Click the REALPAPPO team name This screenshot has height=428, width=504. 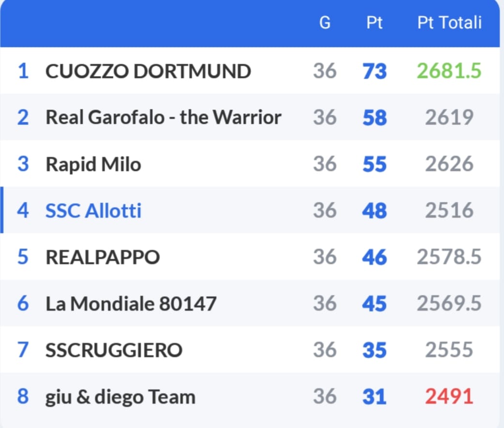pos(103,257)
